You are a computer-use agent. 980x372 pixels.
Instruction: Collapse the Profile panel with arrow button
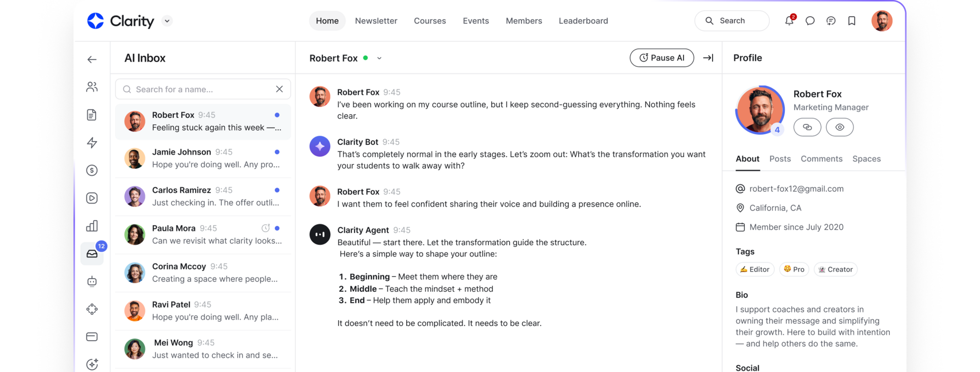[x=708, y=57]
